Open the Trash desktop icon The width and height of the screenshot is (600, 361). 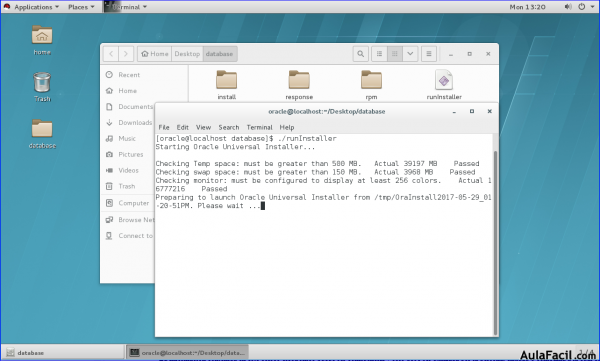(42, 87)
